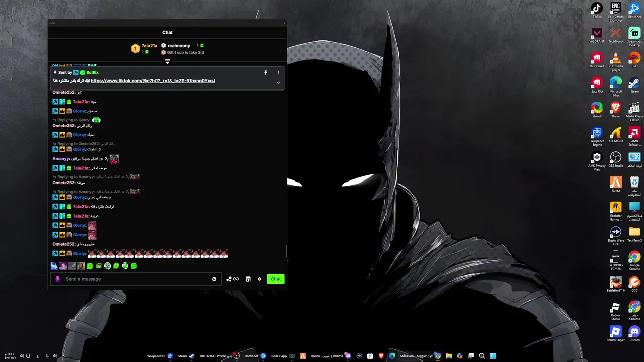Click the green Chat send button

pos(276,279)
